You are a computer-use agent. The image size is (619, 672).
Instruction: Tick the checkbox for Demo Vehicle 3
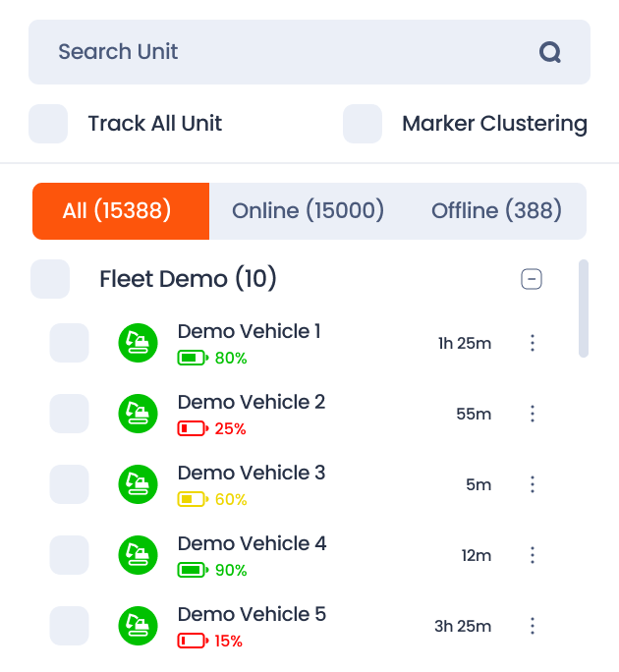tap(69, 484)
